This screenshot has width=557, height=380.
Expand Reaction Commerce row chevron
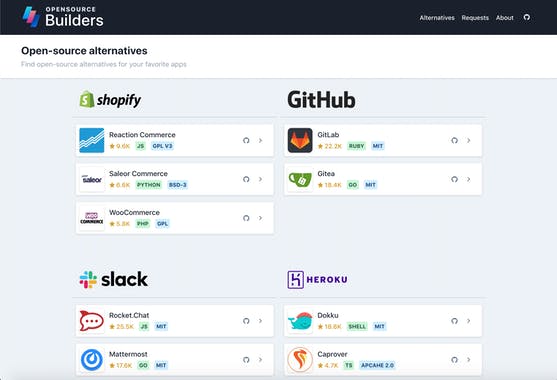click(260, 140)
